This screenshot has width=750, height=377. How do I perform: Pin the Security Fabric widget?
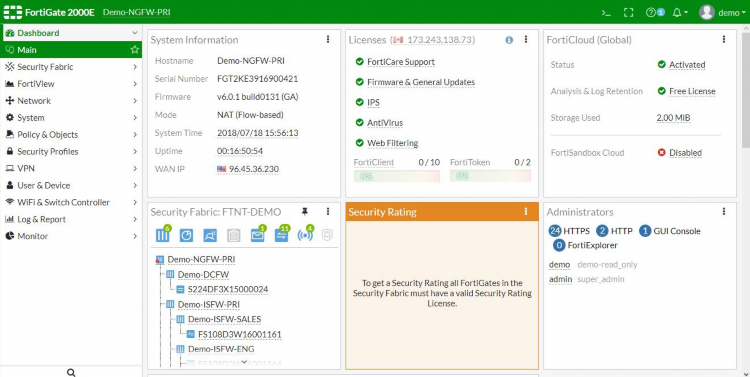click(x=305, y=211)
